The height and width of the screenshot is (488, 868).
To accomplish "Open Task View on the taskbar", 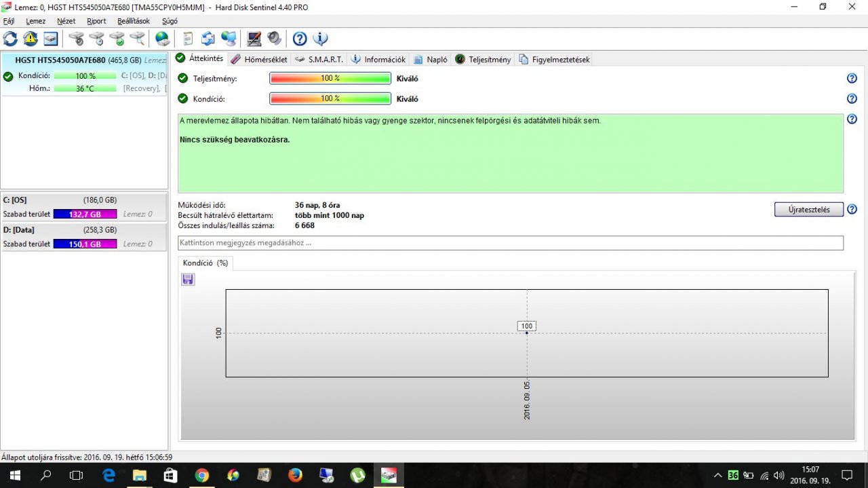I will click(77, 475).
